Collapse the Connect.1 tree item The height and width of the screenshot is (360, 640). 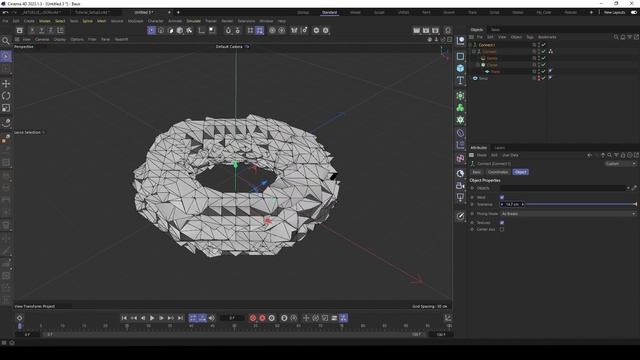pos(470,45)
